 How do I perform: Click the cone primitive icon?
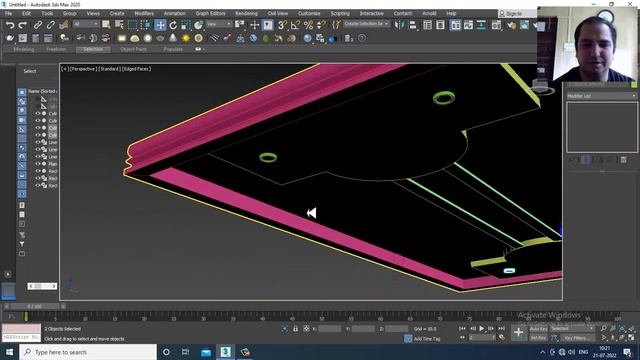[173, 38]
